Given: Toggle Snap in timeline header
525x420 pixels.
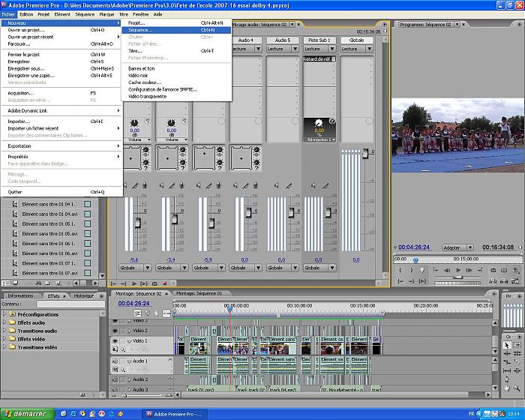Looking at the screenshot, I should pyautogui.click(x=137, y=313).
